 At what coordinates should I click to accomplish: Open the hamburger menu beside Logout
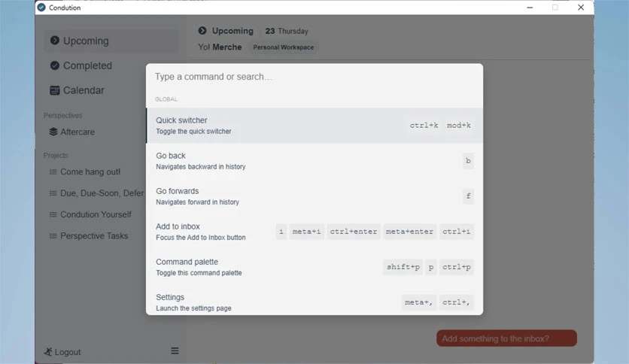[x=175, y=350]
